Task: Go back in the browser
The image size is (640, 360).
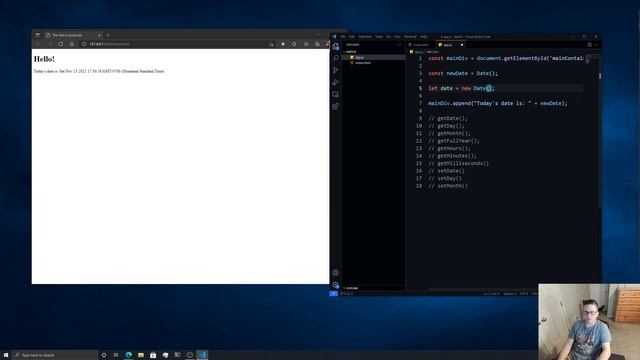Action: pyautogui.click(x=38, y=44)
